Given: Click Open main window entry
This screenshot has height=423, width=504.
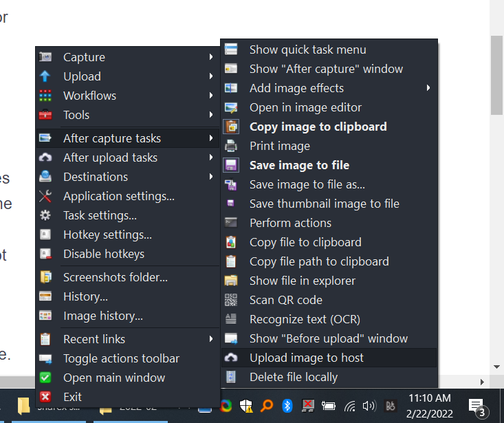Looking at the screenshot, I should 114,378.
